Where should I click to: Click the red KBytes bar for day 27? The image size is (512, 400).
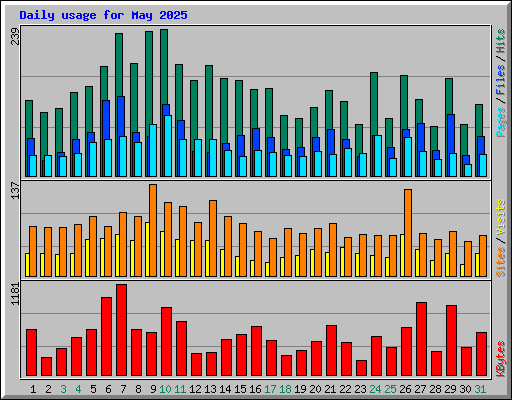tap(422, 339)
